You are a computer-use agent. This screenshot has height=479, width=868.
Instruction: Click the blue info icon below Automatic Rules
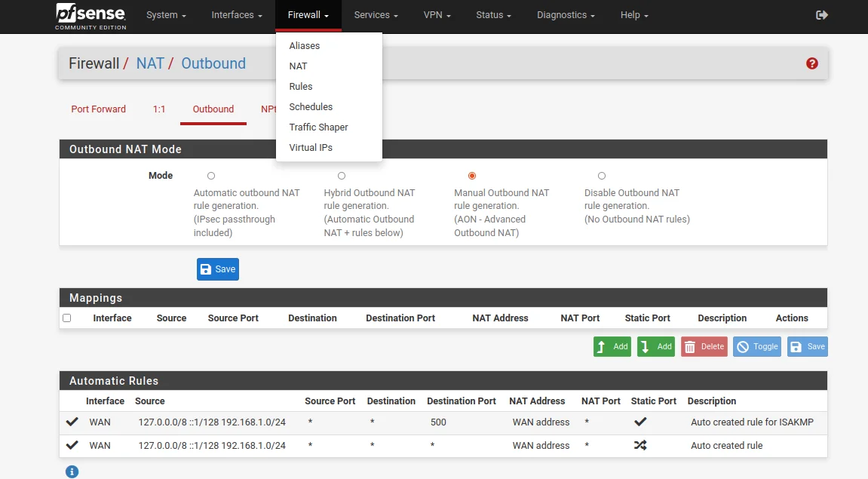(x=72, y=472)
